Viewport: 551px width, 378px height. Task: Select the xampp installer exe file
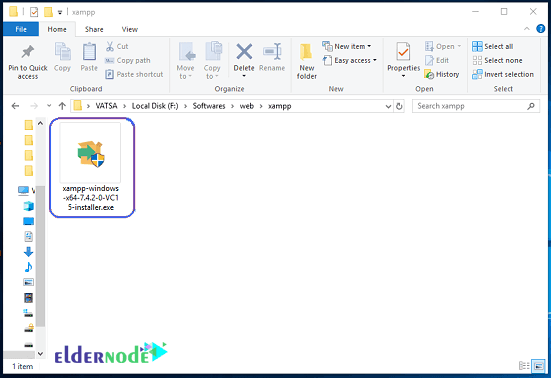point(92,168)
